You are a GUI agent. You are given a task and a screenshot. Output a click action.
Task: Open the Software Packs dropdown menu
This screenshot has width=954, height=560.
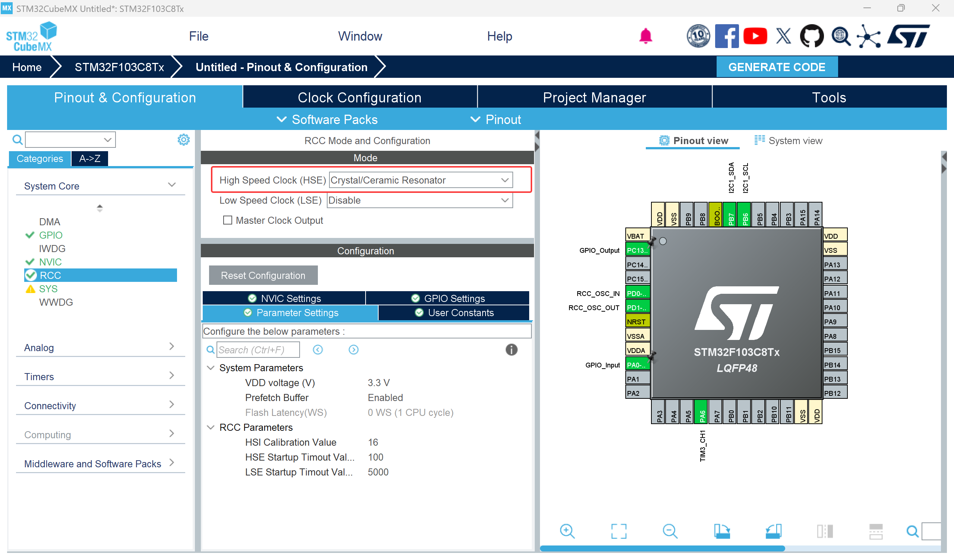click(327, 120)
